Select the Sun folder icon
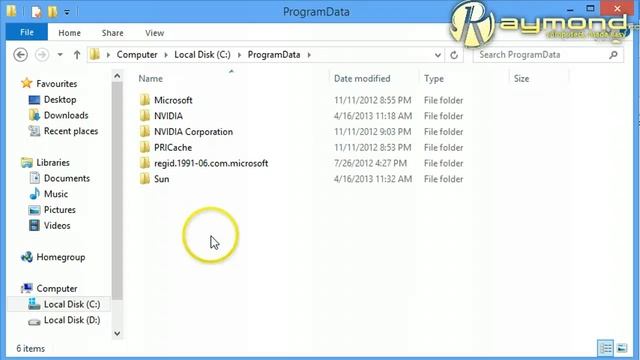The height and width of the screenshot is (360, 640). click(x=144, y=179)
